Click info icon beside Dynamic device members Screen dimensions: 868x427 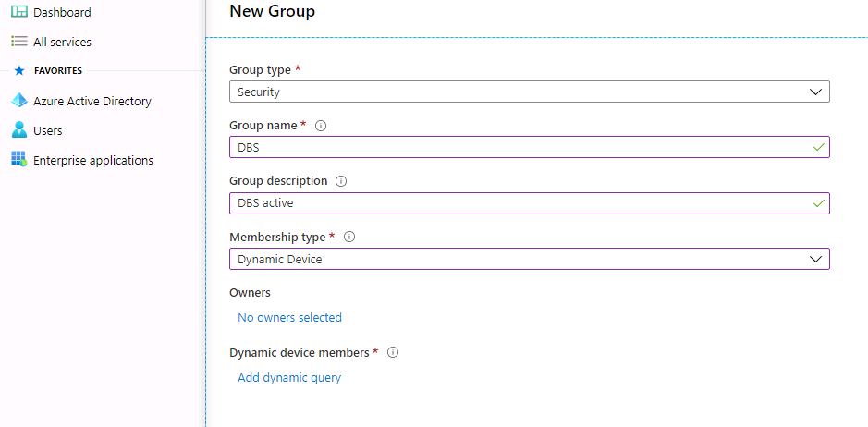[x=393, y=352]
